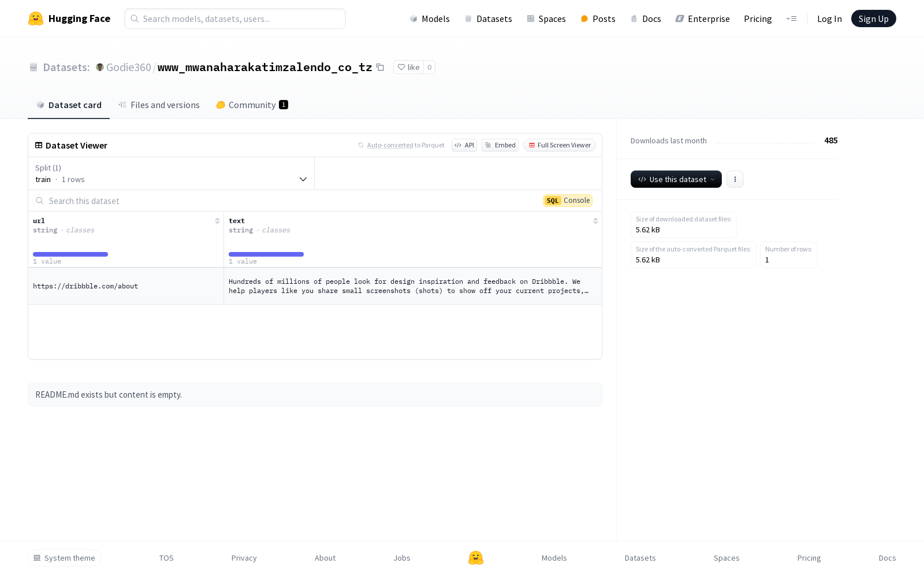Image resolution: width=924 pixels, height=578 pixels.
Task: Open the more navigation menu icon
Action: click(791, 18)
